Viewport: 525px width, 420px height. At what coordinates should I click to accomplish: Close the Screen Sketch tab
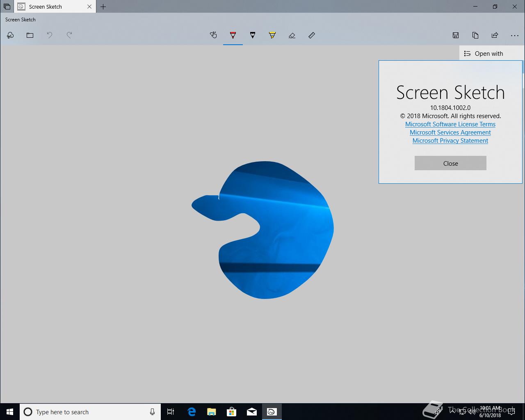click(89, 7)
